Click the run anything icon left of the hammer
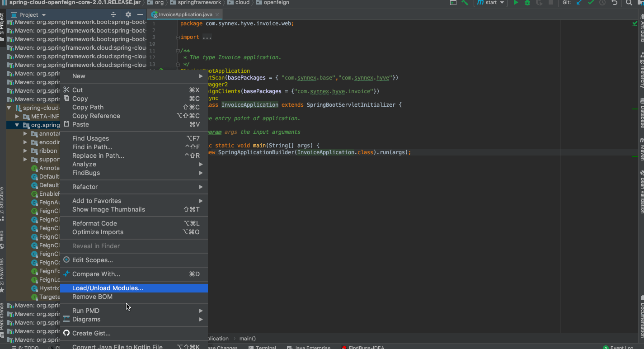644x349 pixels. 453,3
